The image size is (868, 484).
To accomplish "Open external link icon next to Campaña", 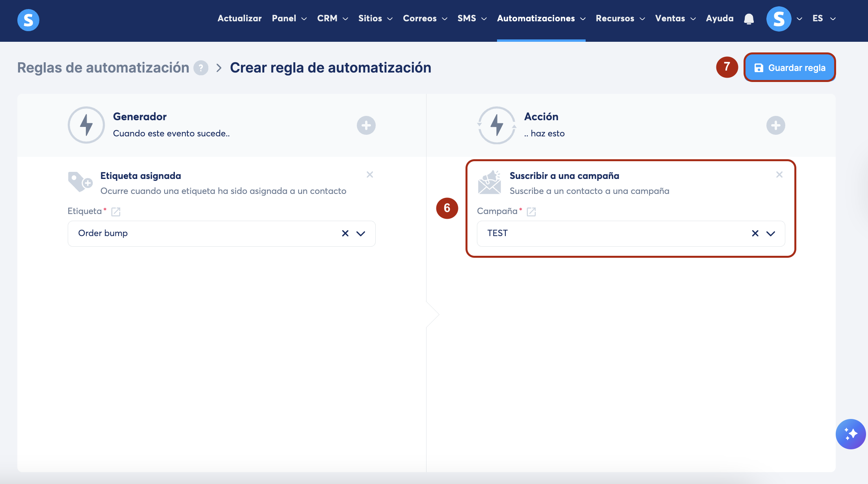I will pyautogui.click(x=531, y=212).
